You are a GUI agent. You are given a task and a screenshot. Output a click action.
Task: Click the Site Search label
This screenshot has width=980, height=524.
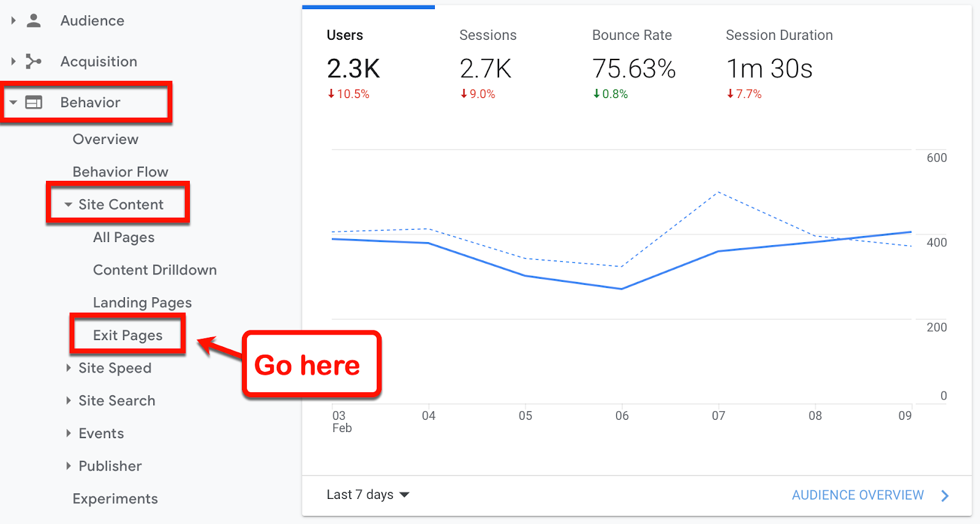[116, 401]
